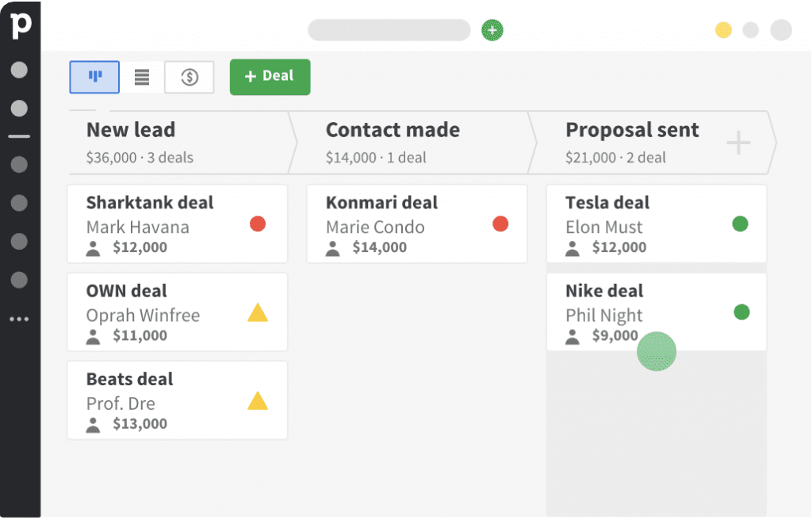Click the yellow notification circle top right

tap(722, 29)
